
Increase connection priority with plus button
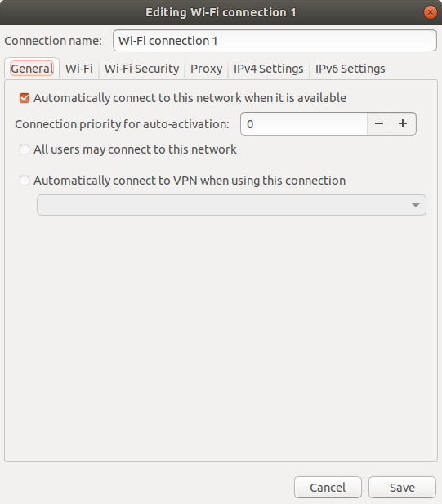(403, 123)
